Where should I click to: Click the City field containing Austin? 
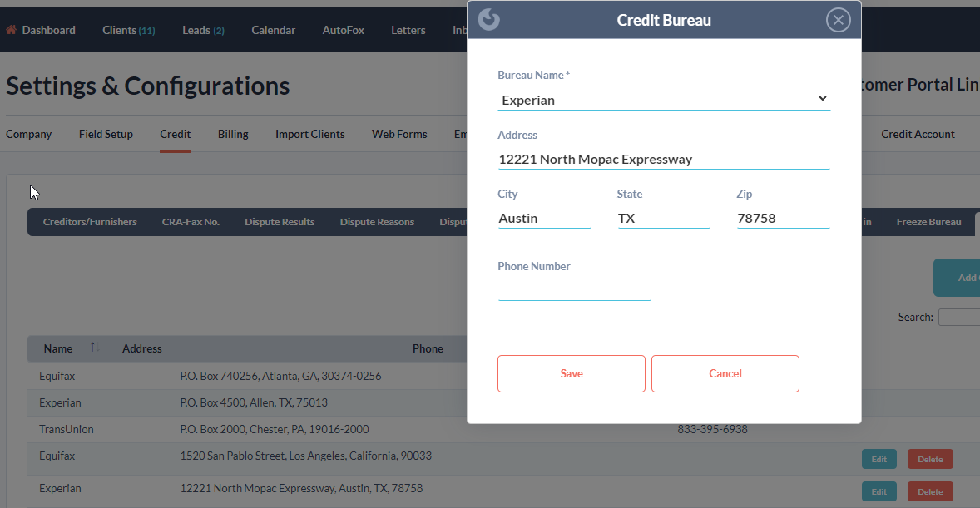click(544, 218)
